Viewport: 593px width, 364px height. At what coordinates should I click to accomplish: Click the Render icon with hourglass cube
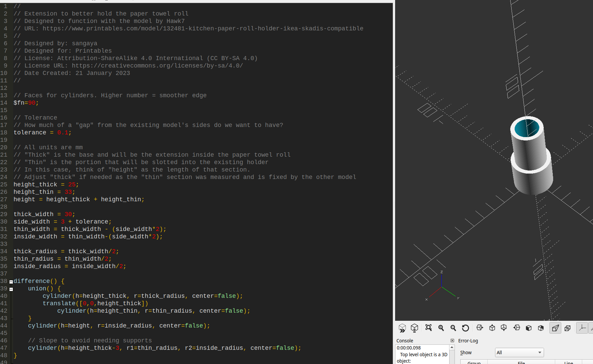(414, 328)
